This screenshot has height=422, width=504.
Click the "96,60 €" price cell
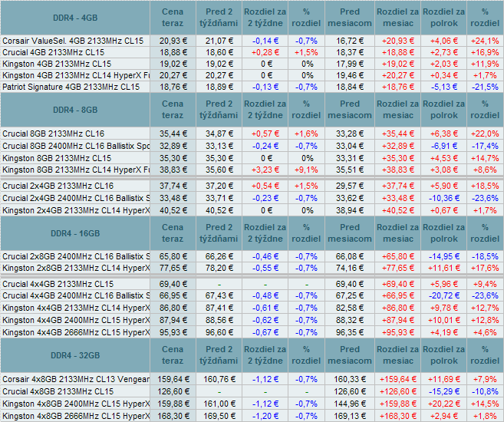pyautogui.click(x=219, y=332)
